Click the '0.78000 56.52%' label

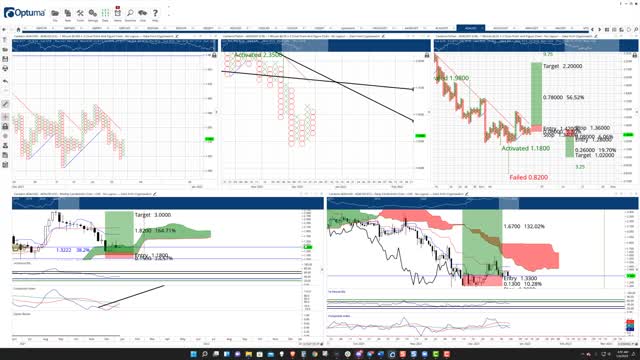563,98
